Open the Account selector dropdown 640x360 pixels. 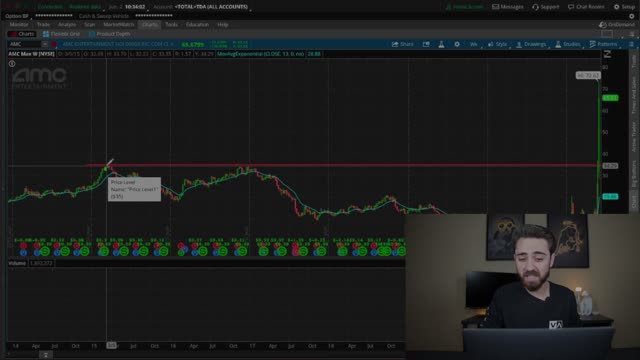[212, 7]
